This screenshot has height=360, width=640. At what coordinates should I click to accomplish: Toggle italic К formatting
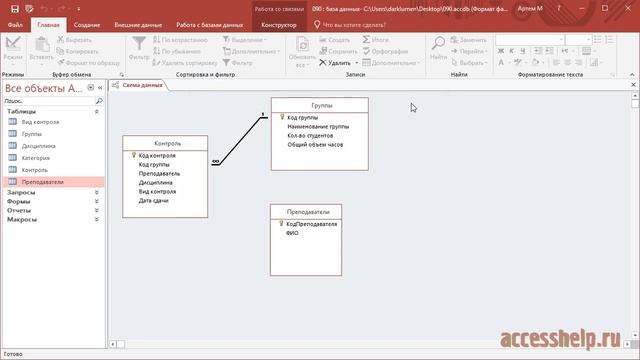[x=511, y=51]
